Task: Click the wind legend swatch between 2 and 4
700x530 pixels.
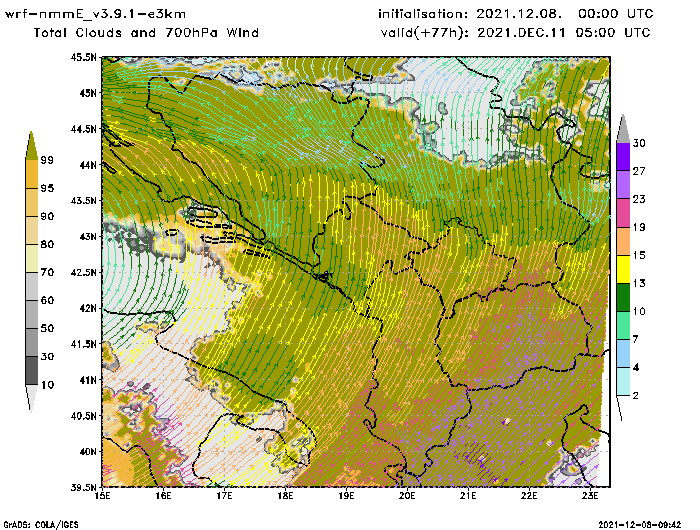Action: tap(623, 382)
